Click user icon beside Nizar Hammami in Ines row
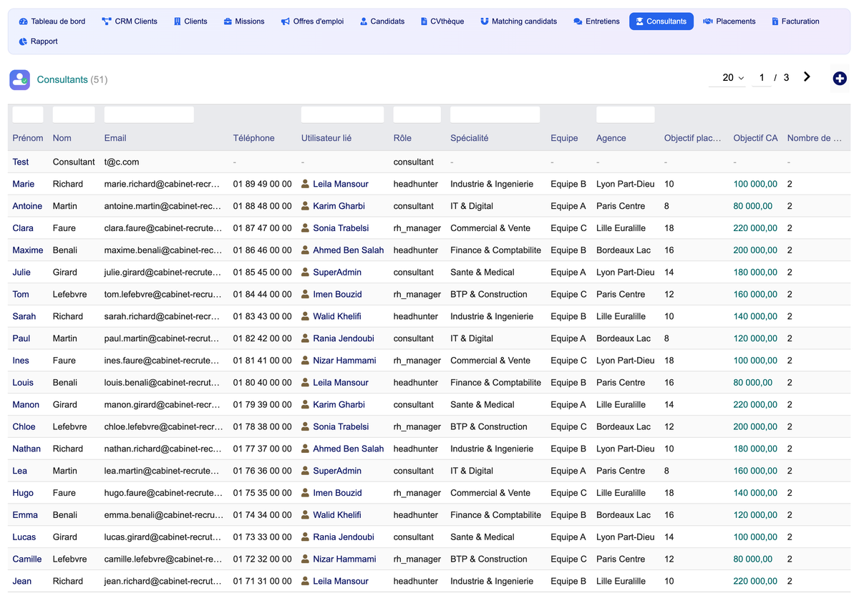The image size is (859, 616). (x=306, y=361)
